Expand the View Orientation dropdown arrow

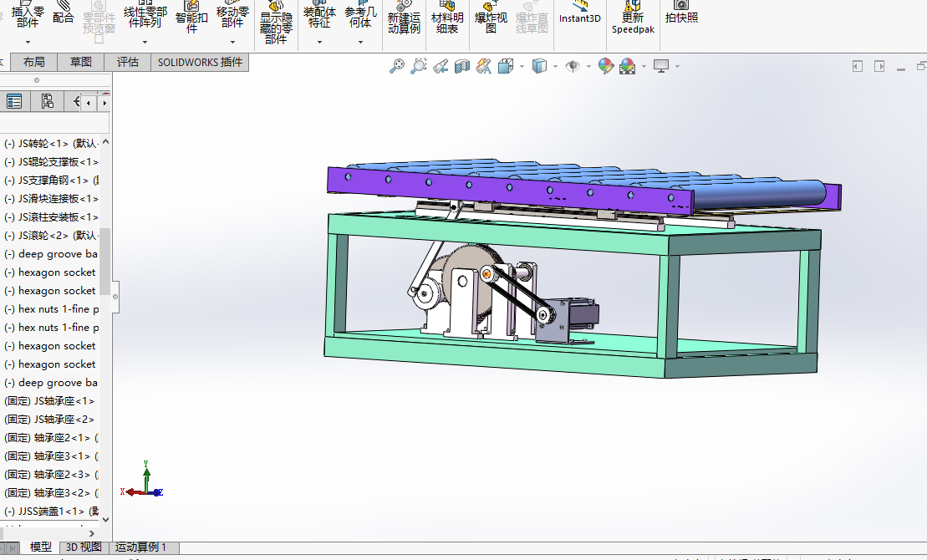click(x=522, y=66)
